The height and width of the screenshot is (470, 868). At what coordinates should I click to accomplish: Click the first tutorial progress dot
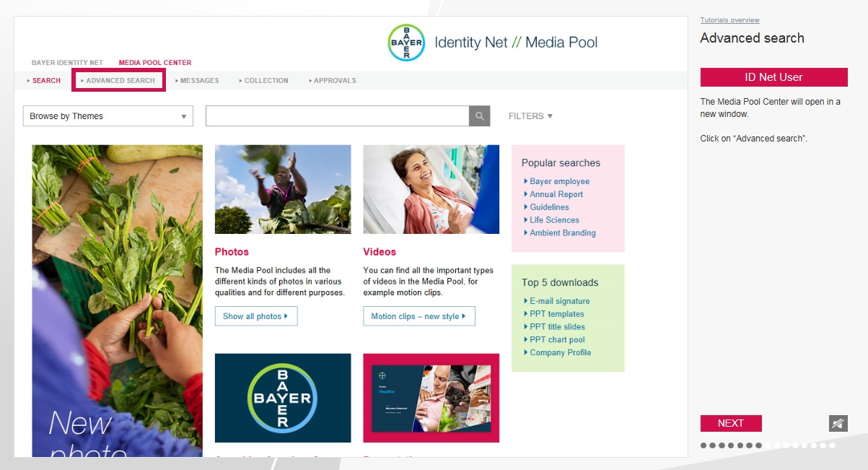(x=703, y=445)
